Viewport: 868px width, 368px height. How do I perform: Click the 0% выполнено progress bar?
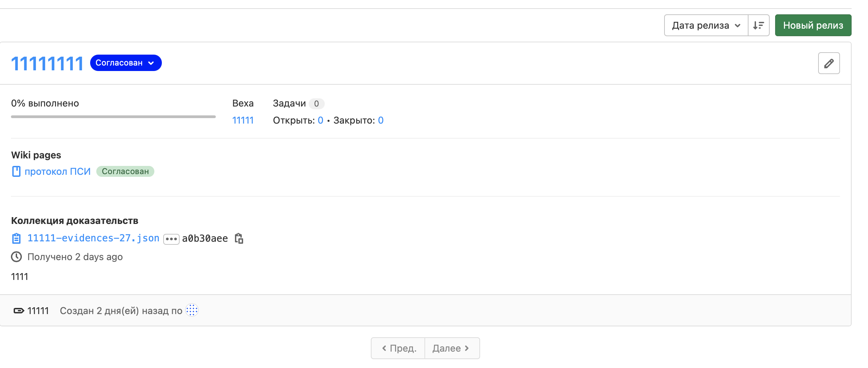tap(113, 117)
